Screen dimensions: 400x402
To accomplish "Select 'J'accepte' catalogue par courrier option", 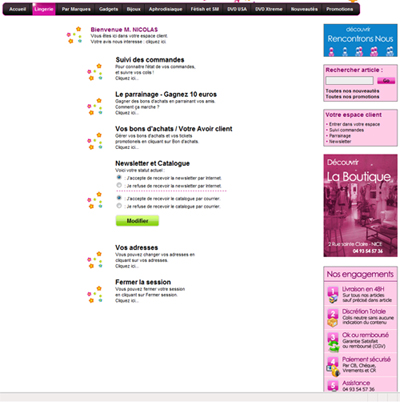I will [119, 198].
